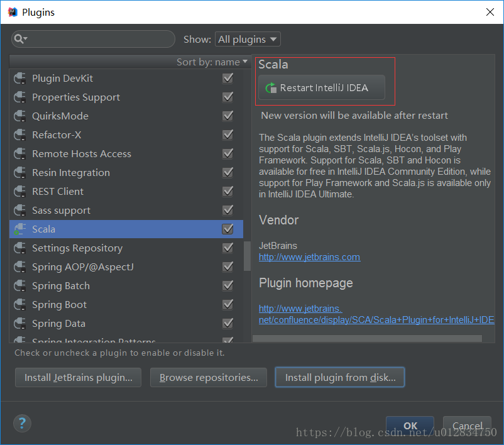The height and width of the screenshot is (445, 504).
Task: Open the jetbrains.com vendor link
Action: pyautogui.click(x=310, y=257)
